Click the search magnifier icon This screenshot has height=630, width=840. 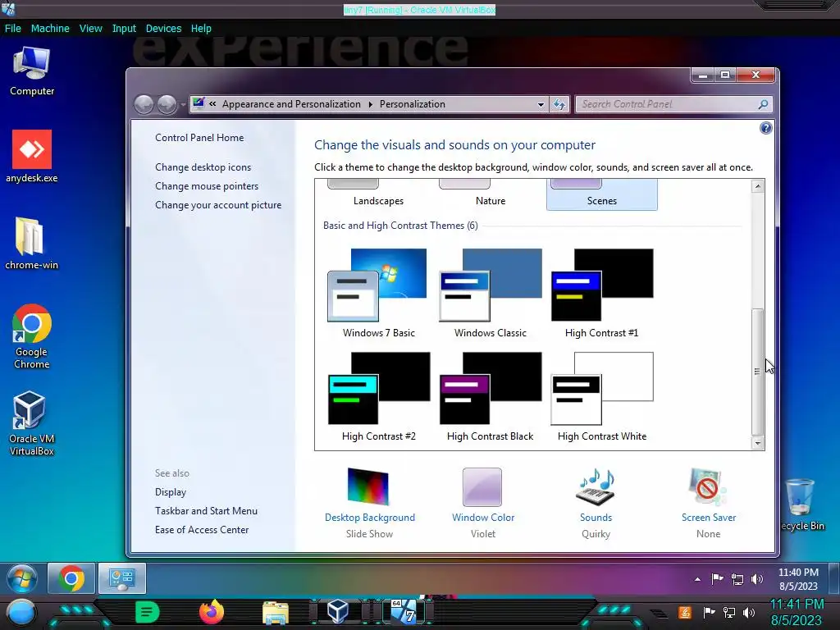[x=763, y=104]
